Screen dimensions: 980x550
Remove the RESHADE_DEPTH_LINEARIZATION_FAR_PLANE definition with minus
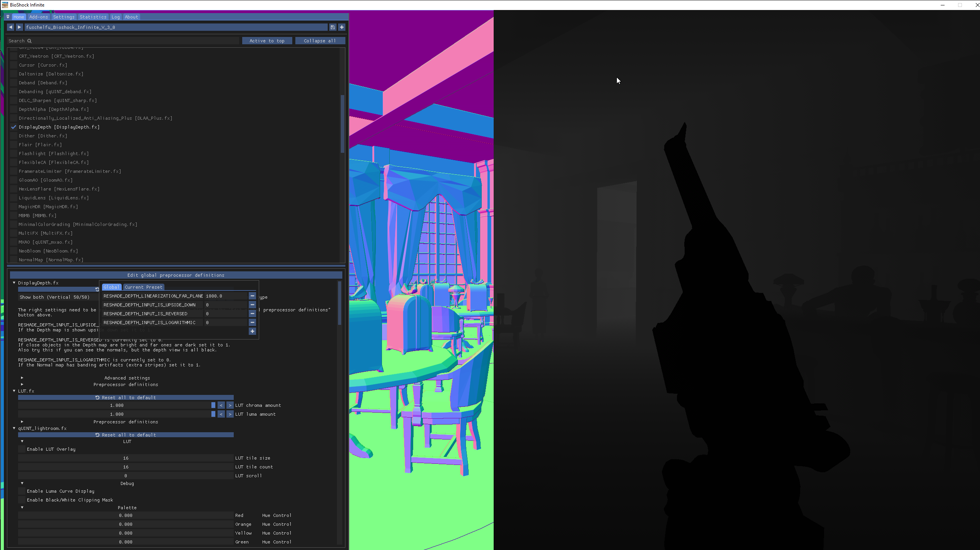coord(252,296)
